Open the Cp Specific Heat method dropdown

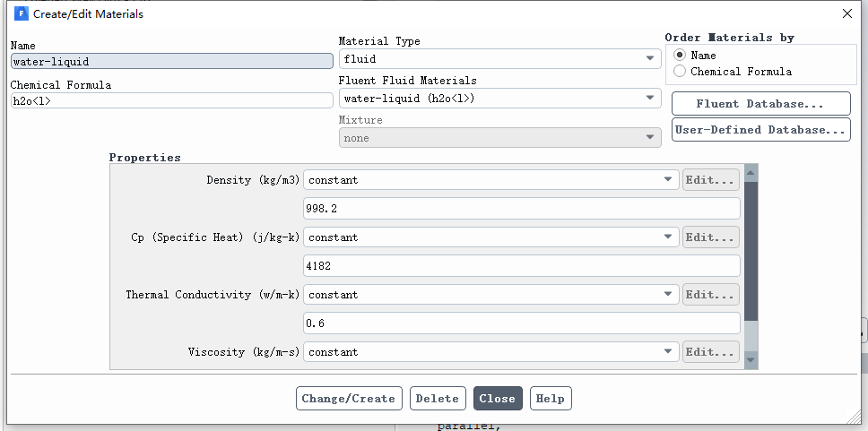pyautogui.click(x=491, y=237)
